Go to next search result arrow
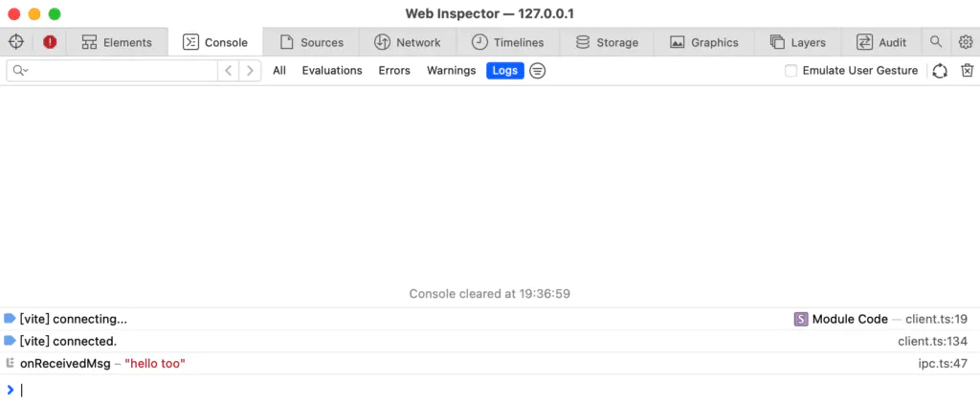Screen dimensions: 980x404 (250, 71)
